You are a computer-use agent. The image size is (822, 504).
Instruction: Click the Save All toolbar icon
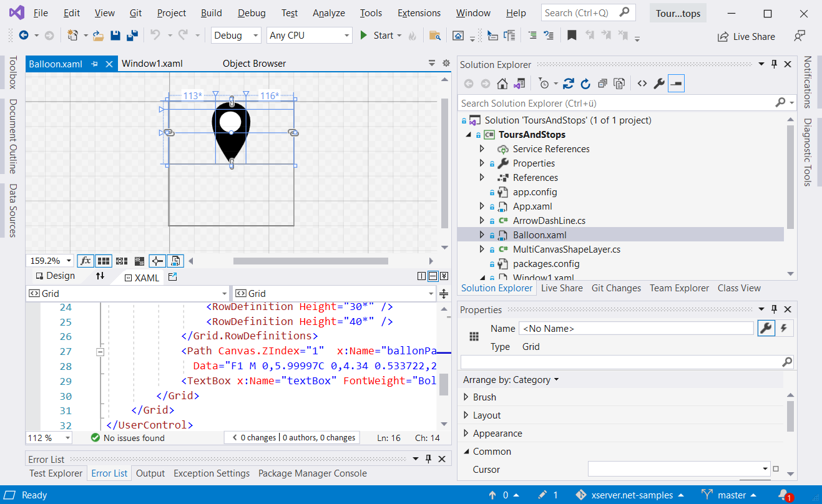132,36
